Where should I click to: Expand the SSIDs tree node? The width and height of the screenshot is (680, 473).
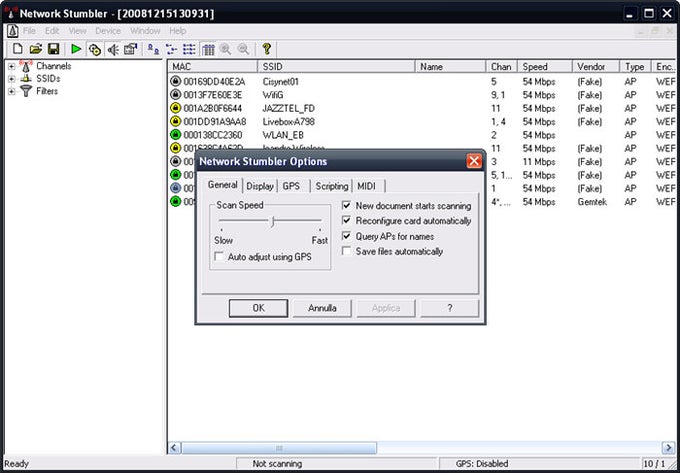tap(12, 79)
